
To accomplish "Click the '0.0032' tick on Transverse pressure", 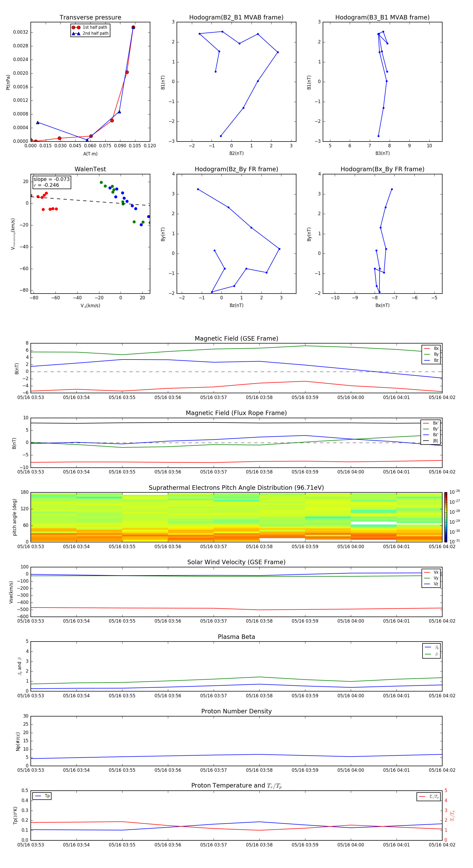I will (x=20, y=32).
